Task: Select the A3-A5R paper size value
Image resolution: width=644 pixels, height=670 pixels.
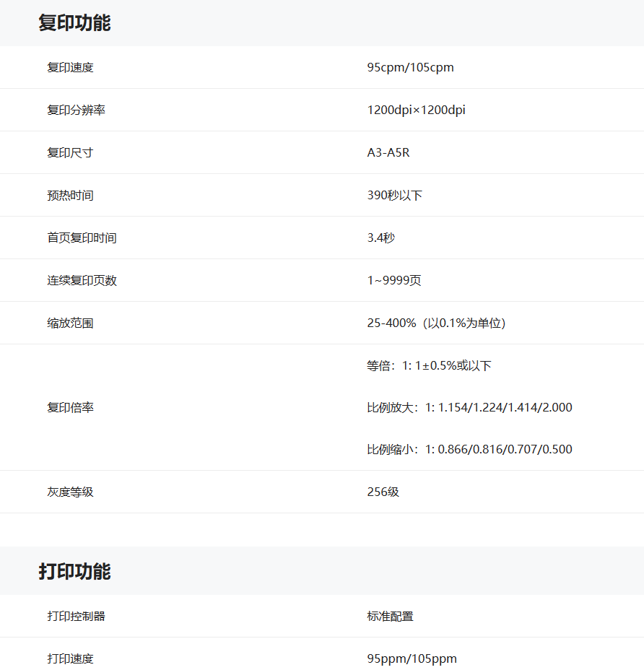Action: pyautogui.click(x=388, y=153)
